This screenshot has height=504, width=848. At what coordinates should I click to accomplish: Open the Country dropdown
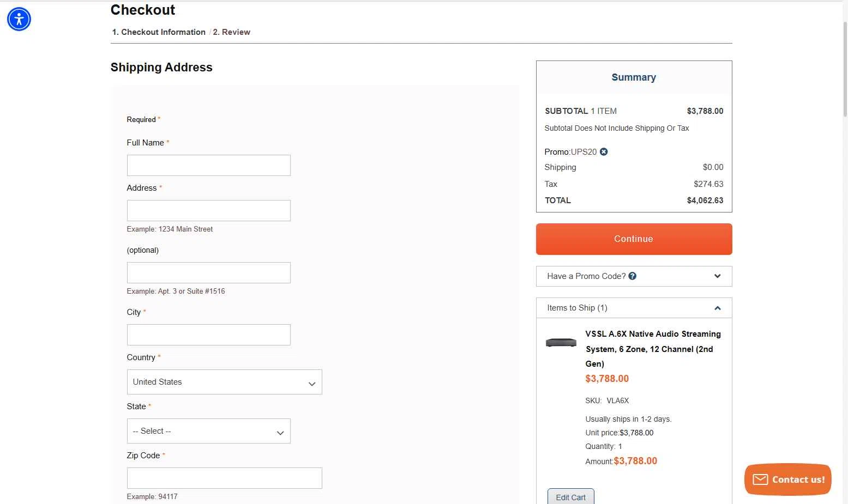(x=224, y=382)
